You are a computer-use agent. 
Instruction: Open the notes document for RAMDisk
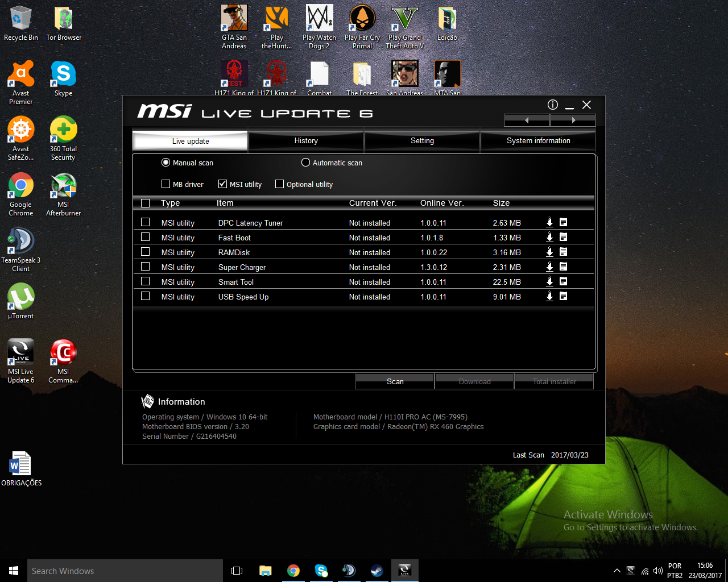[563, 252]
